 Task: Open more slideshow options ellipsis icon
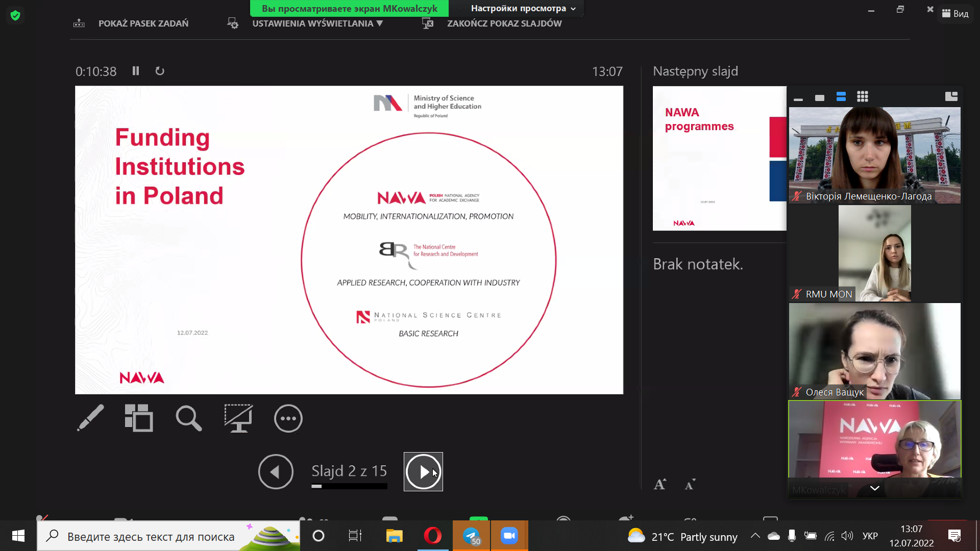(x=288, y=418)
